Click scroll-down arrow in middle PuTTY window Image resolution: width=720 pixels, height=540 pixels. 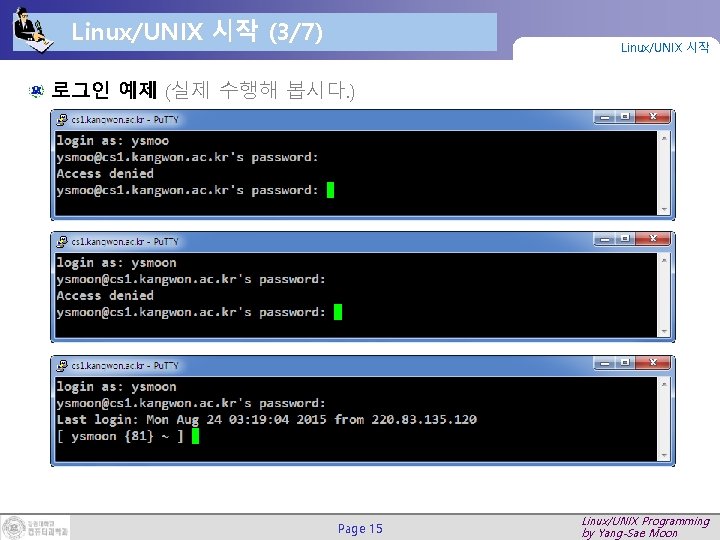click(x=664, y=332)
